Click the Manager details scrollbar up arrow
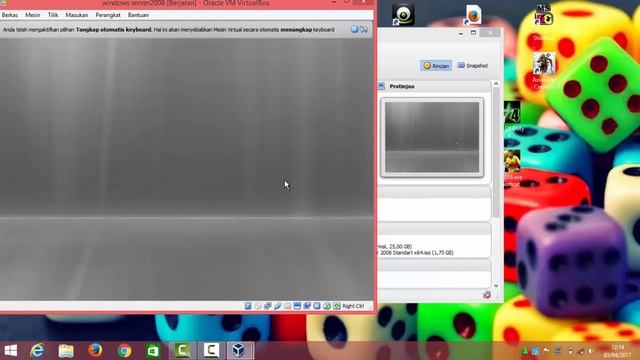The image size is (640, 360). (x=496, y=84)
